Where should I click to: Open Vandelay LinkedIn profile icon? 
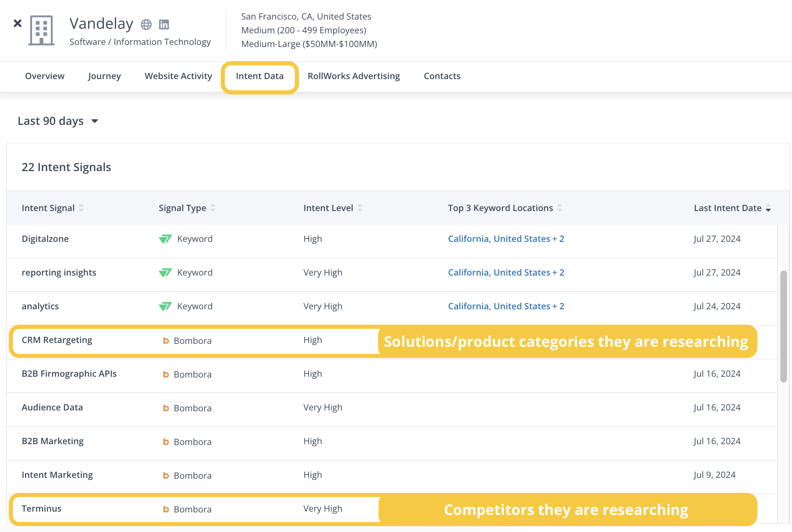tap(164, 25)
